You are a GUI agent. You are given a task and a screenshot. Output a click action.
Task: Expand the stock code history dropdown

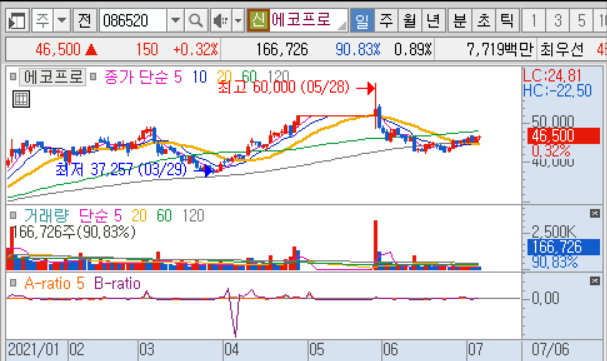point(175,20)
